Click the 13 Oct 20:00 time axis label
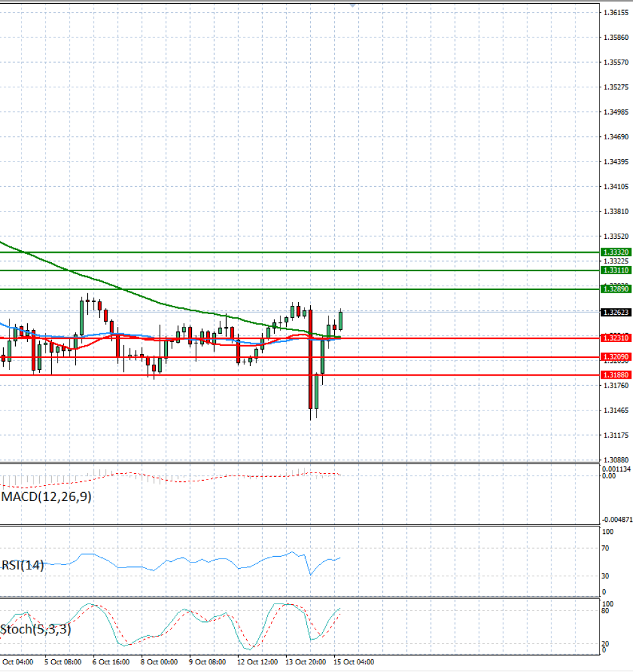Screen dimensions: 633x672 306,662
